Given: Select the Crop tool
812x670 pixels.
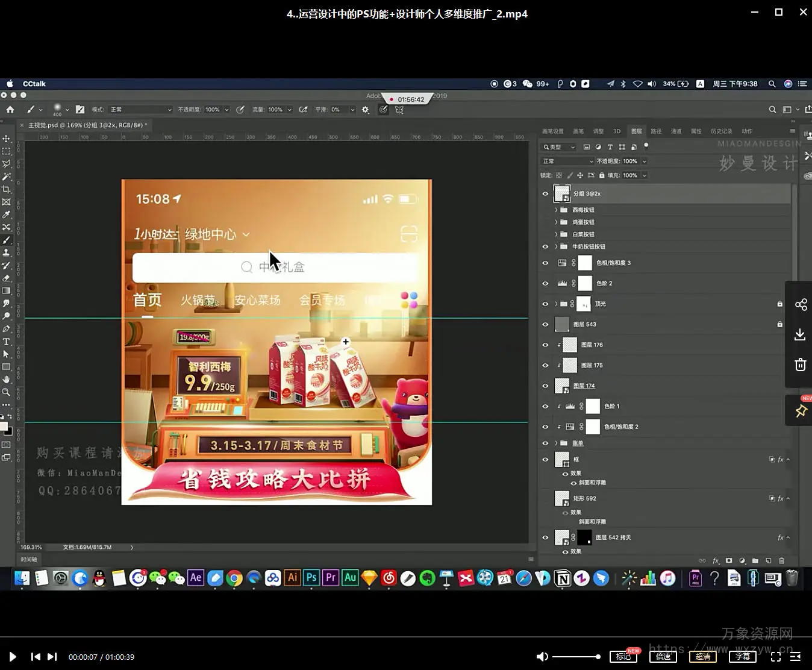Looking at the screenshot, I should click(7, 189).
